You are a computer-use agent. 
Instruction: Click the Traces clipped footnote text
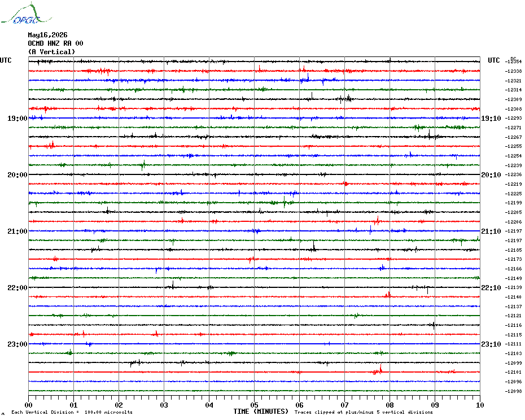364,412
